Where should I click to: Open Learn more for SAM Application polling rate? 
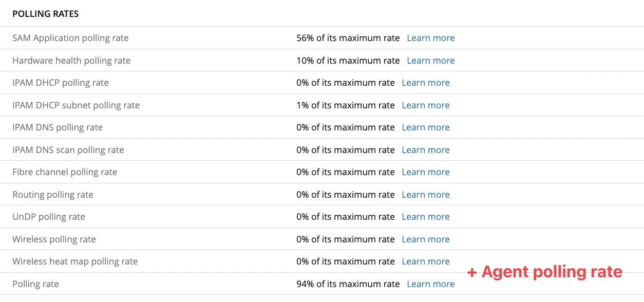pyautogui.click(x=430, y=38)
